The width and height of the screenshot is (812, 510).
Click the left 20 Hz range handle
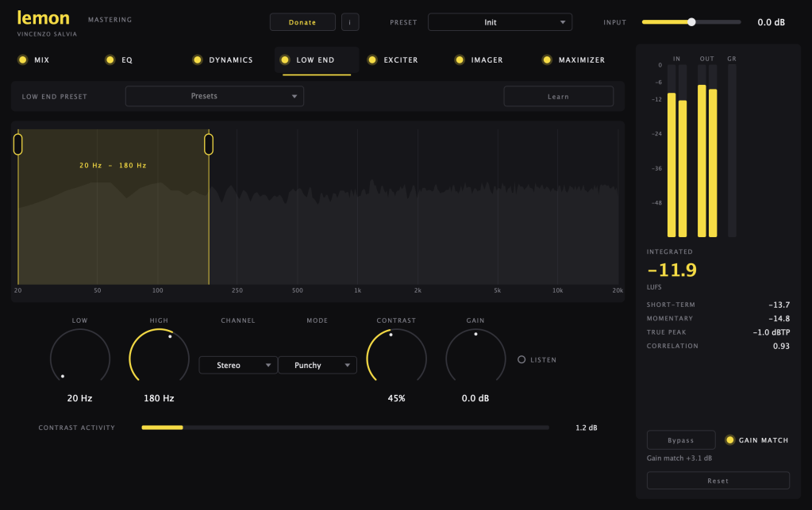tap(18, 144)
